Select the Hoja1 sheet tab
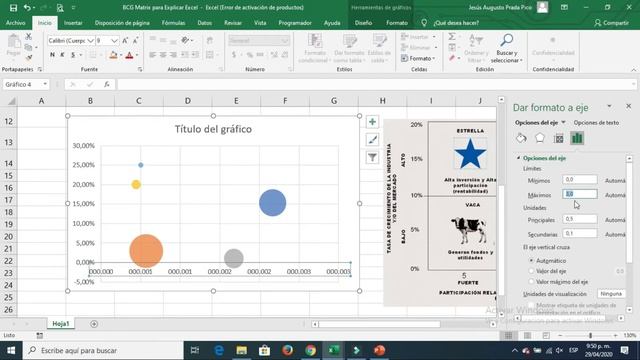Viewport: 640px width, 360px height. (60, 324)
